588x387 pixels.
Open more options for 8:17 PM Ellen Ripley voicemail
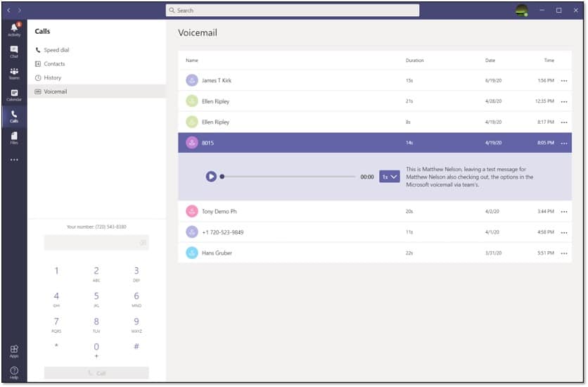click(564, 122)
